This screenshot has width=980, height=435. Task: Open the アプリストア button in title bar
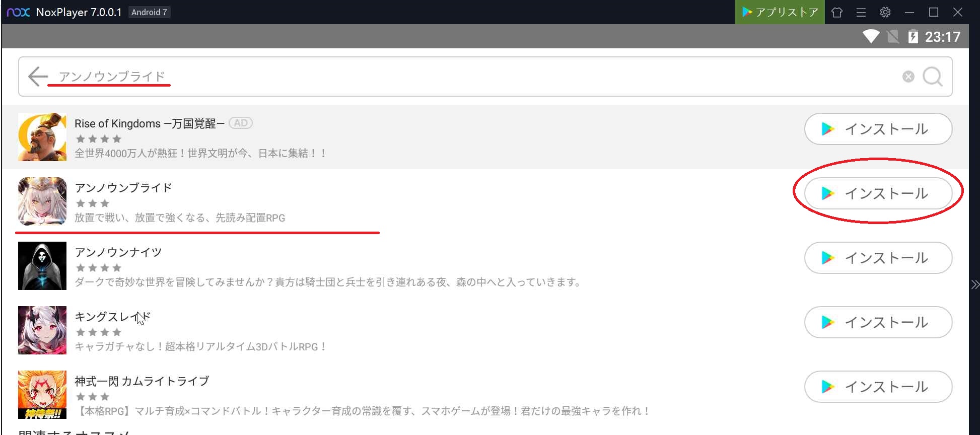[780, 12]
